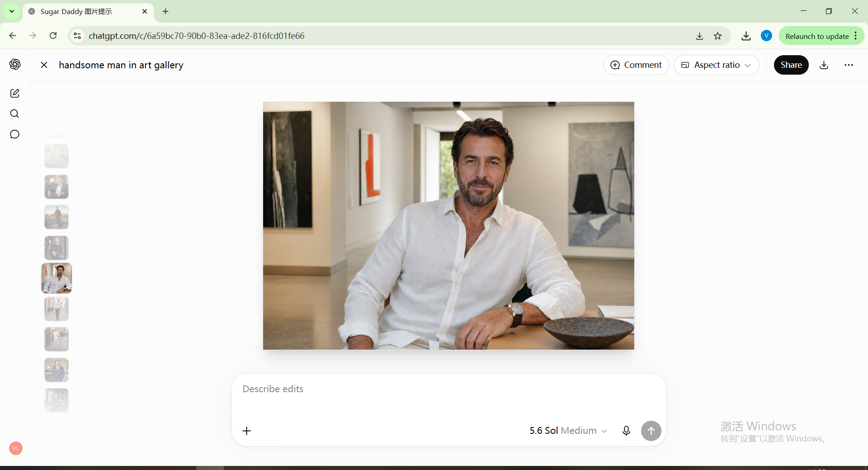Open the three-dot more options menu
This screenshot has width=868, height=470.
[x=849, y=65]
